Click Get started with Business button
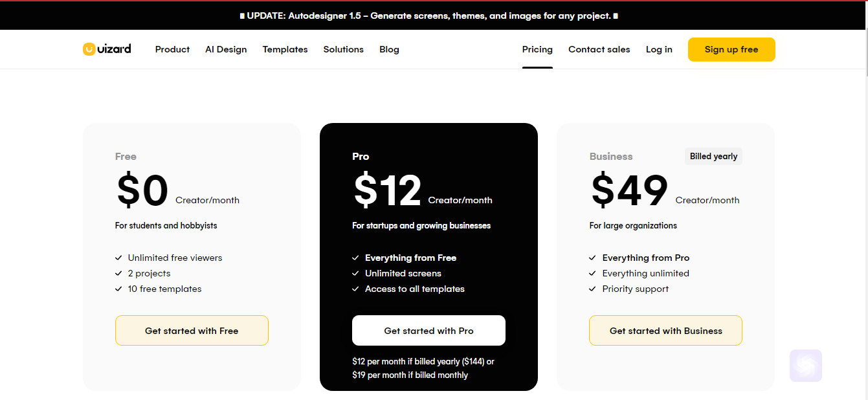This screenshot has height=400, width=868. [665, 331]
